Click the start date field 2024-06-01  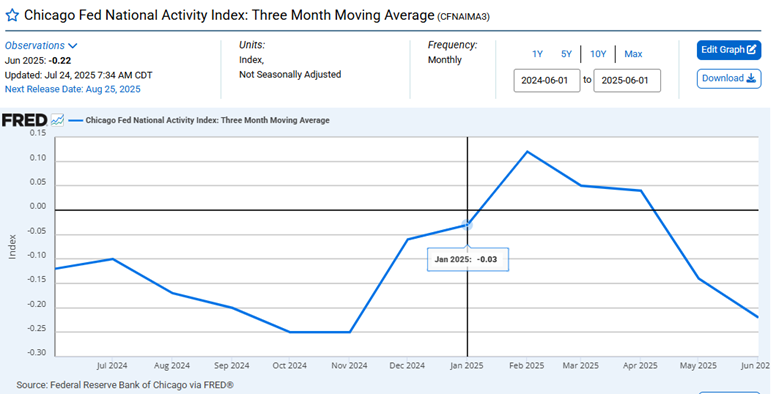[546, 80]
